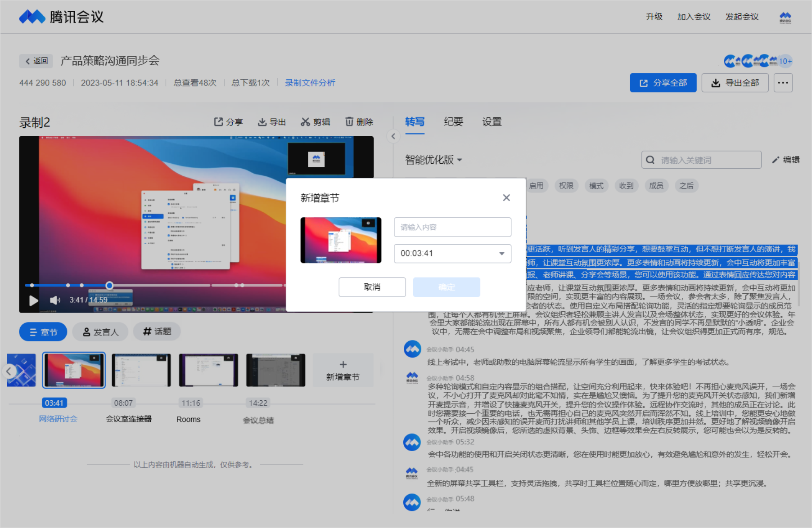812x528 pixels.
Task: Click meeting ID 444 290 580
Action: [x=43, y=83]
